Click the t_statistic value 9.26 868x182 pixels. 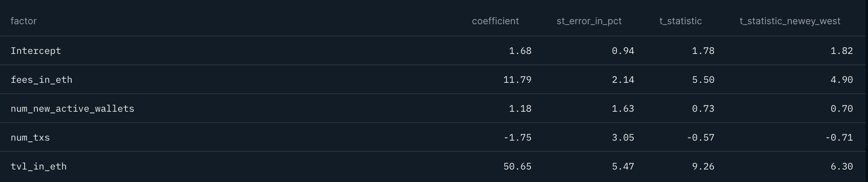coord(703,166)
